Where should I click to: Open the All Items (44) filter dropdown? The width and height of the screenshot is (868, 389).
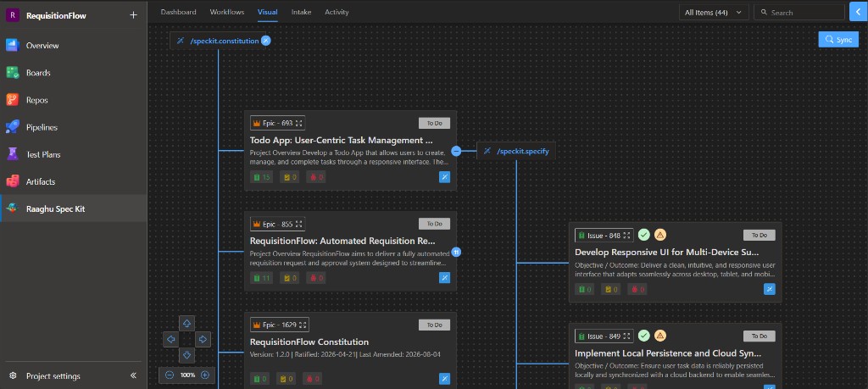714,12
